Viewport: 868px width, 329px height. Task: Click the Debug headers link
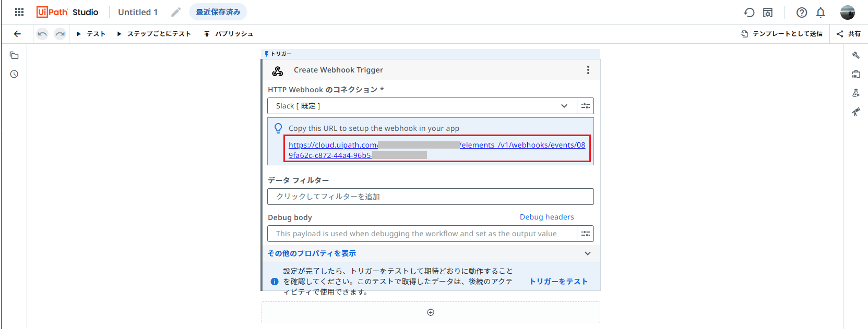coord(546,217)
